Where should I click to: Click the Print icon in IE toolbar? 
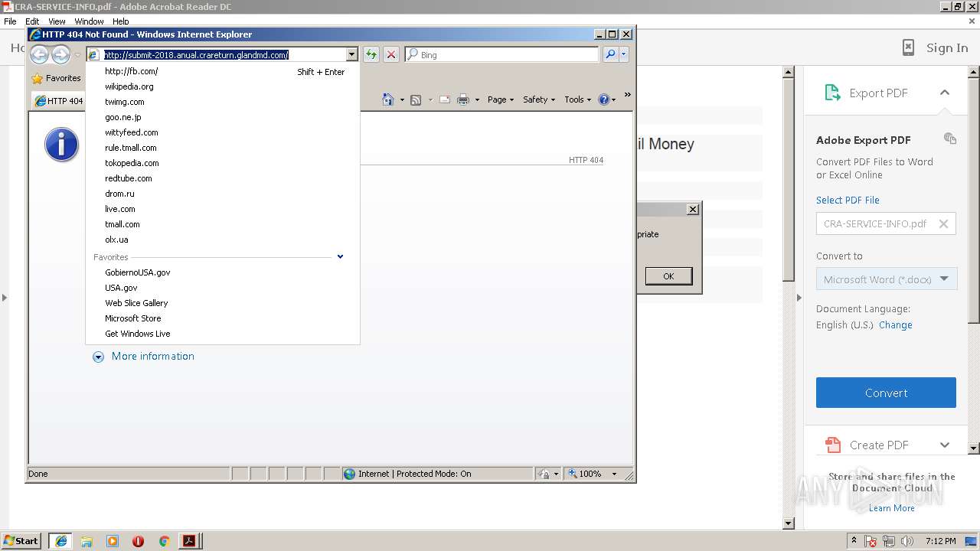pyautogui.click(x=462, y=99)
